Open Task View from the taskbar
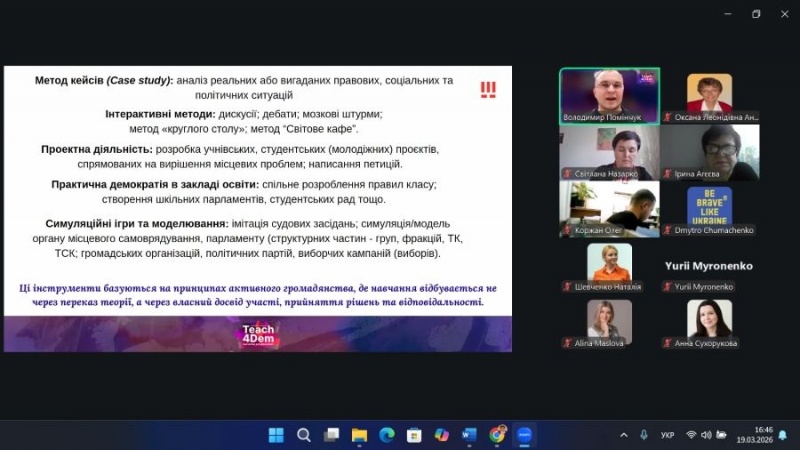 tap(331, 435)
